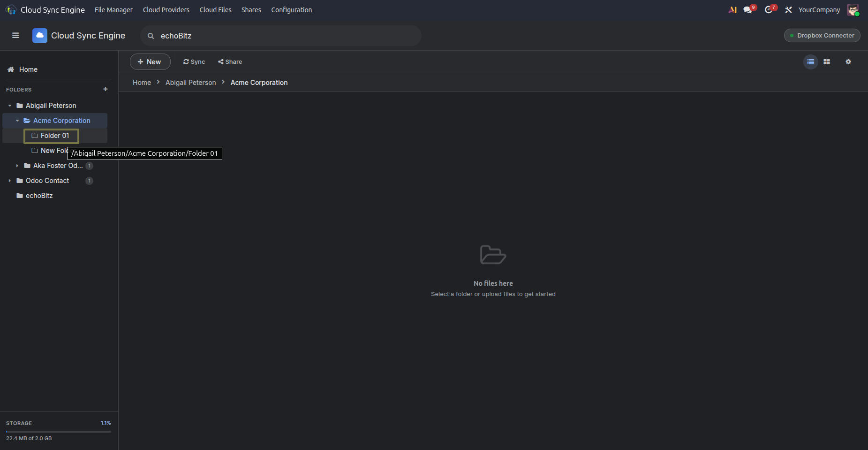Click the search field containing echoBitz

coord(281,36)
